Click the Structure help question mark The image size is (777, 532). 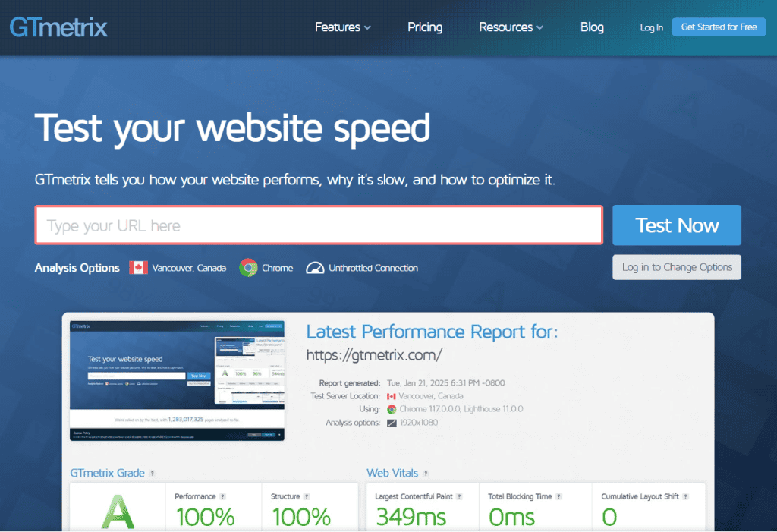coord(307,497)
